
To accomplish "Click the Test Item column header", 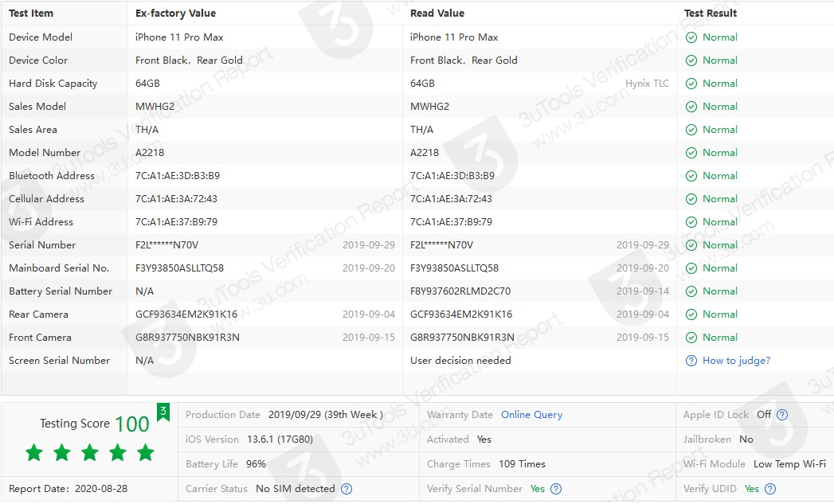I will [x=31, y=14].
